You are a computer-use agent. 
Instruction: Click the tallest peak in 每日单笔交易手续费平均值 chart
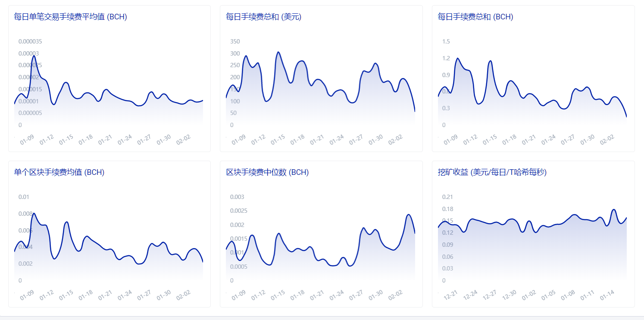34,56
